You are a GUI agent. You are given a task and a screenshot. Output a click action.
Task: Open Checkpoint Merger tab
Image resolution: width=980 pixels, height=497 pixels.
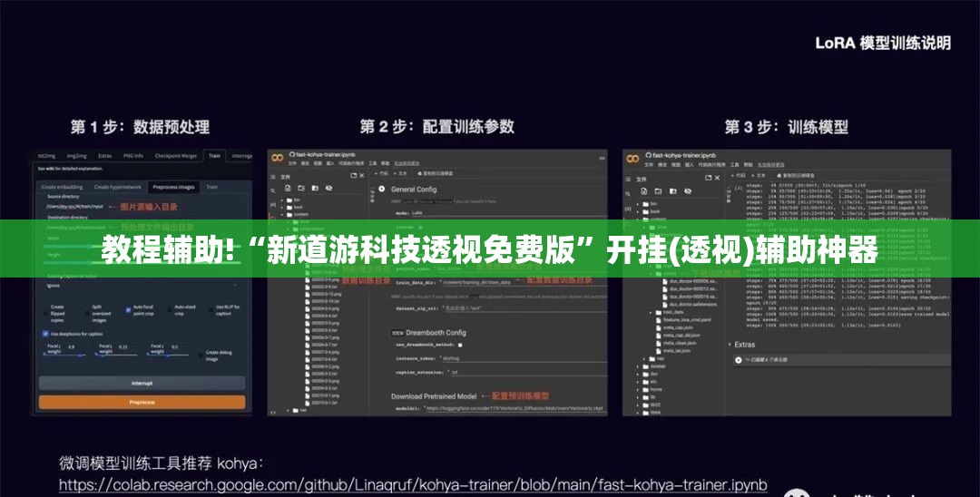point(176,156)
